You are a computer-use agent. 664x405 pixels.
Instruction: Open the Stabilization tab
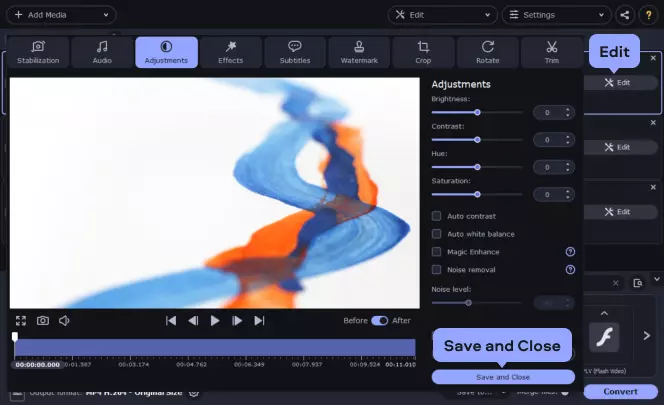tap(38, 52)
